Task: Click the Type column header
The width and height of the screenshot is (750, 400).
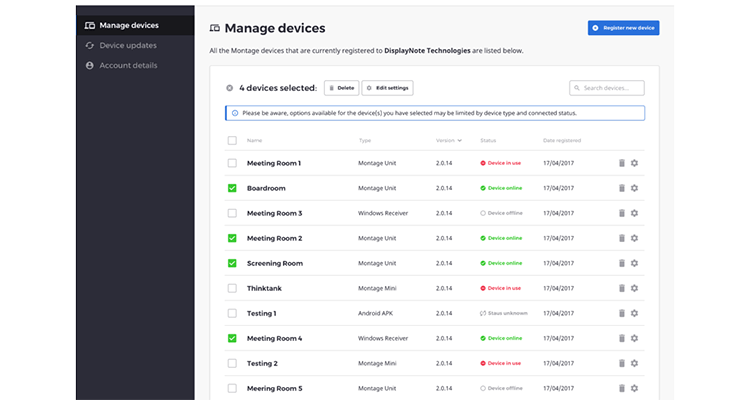Action: tap(365, 141)
